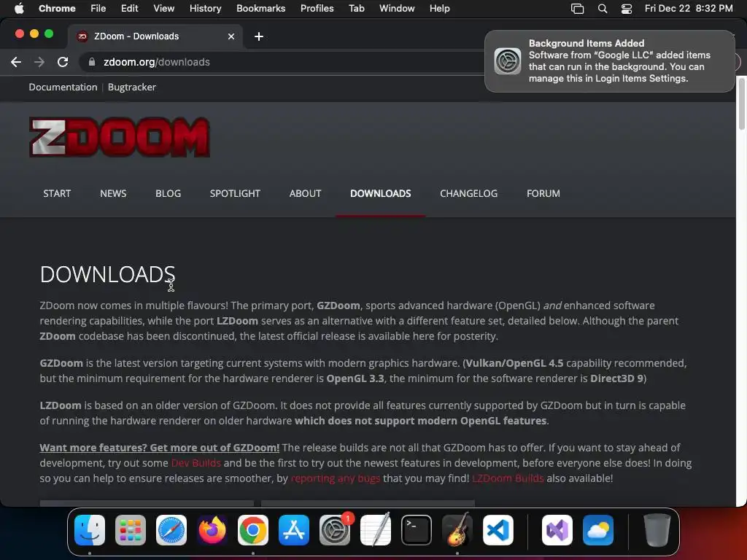
Task: Open Finder from the dock
Action: [x=90, y=530]
